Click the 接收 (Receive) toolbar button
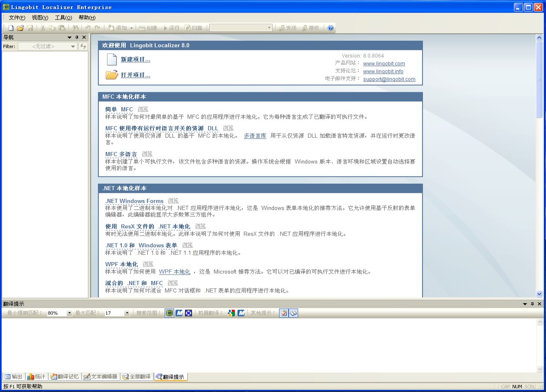546x392 pixels. (311, 28)
